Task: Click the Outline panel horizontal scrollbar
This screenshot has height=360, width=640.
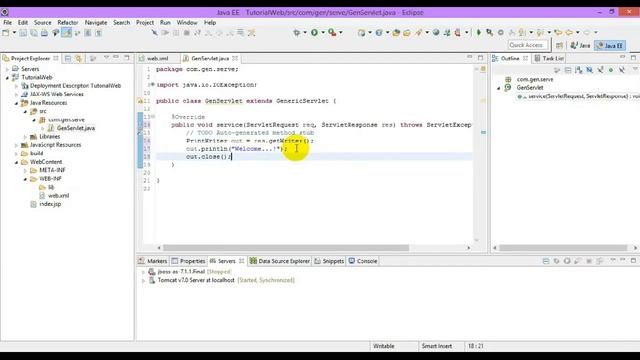Action: (563, 248)
